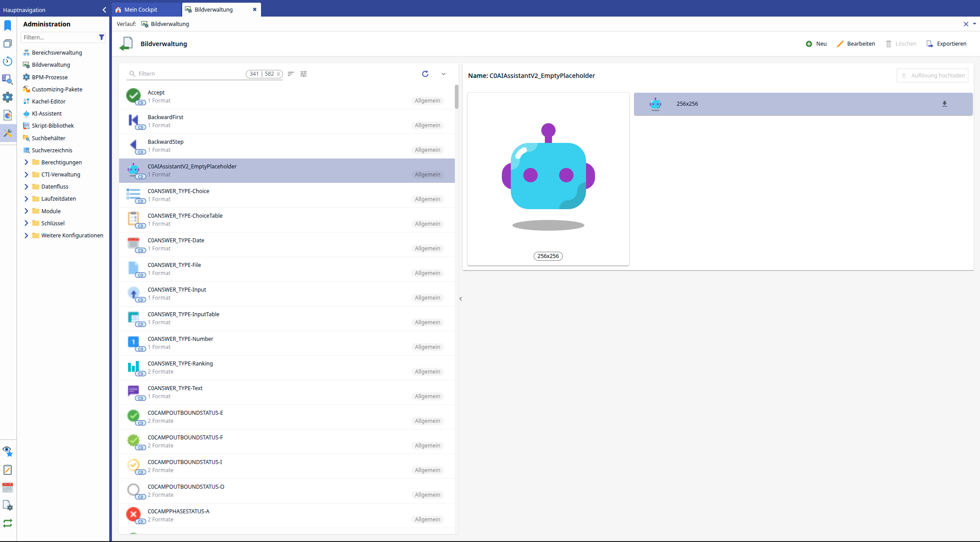
Task: Collapse the detail panel with the splitter arrow
Action: click(461, 299)
